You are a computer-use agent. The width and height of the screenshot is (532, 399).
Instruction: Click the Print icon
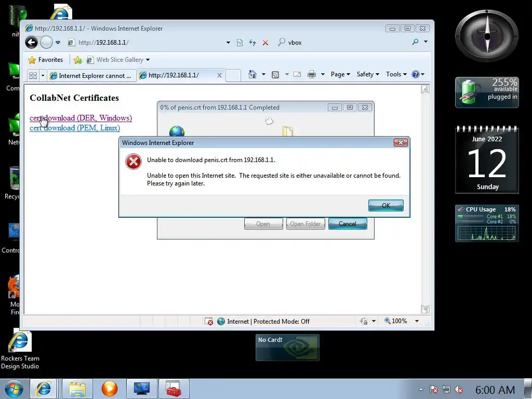click(312, 74)
